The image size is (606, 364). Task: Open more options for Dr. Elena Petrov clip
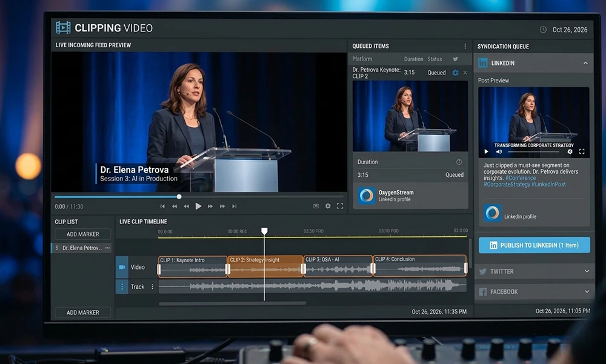click(107, 248)
